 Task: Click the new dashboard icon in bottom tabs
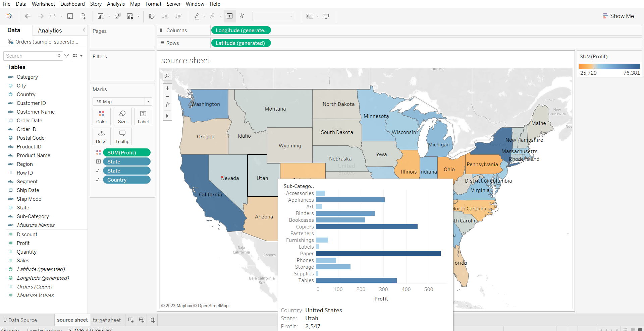click(x=142, y=320)
